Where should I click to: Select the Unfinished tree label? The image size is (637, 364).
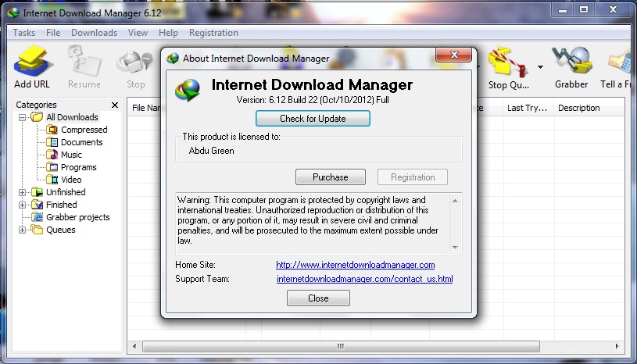(x=66, y=192)
